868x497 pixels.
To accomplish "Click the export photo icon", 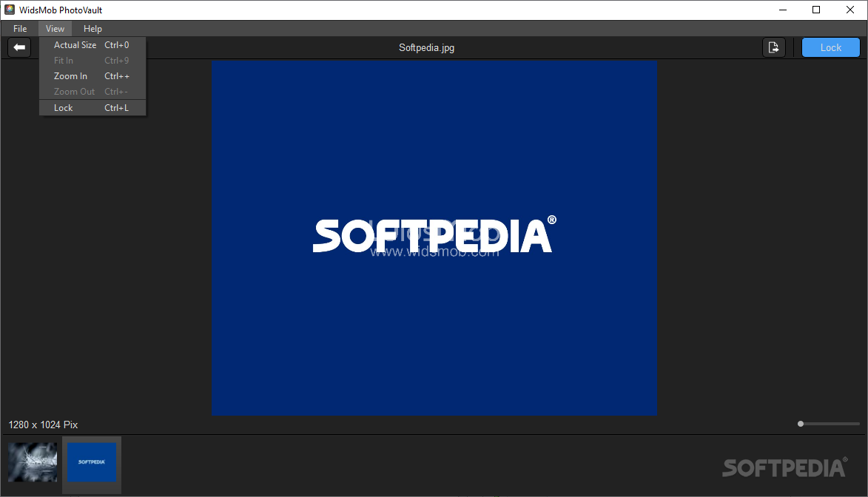I will tap(774, 47).
